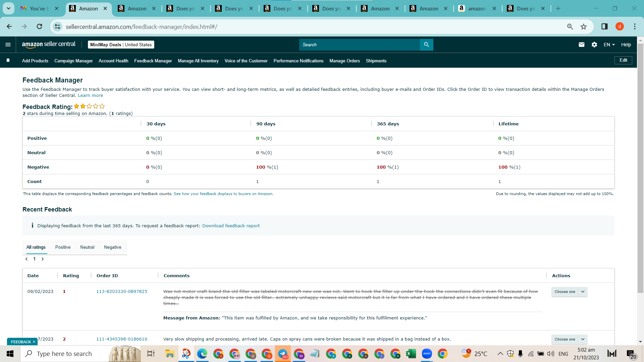
Task: Go to previous feedback page
Action: click(26, 259)
